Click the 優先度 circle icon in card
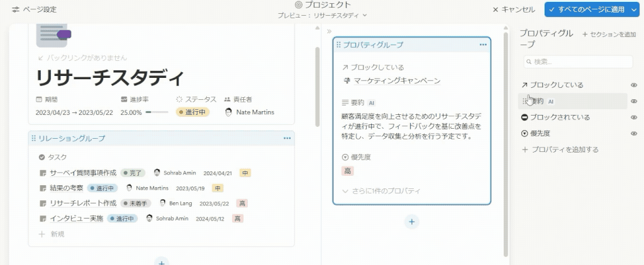 pyautogui.click(x=345, y=157)
